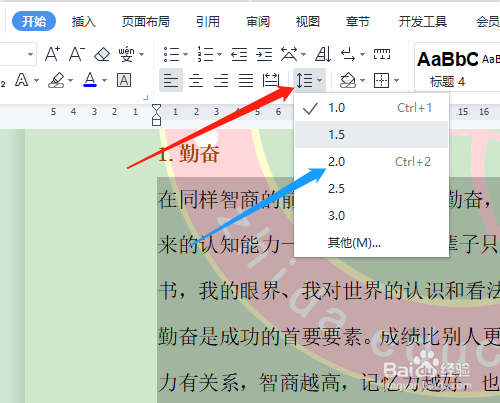Increase font size with A+ icon
500x403 pixels.
pos(52,54)
